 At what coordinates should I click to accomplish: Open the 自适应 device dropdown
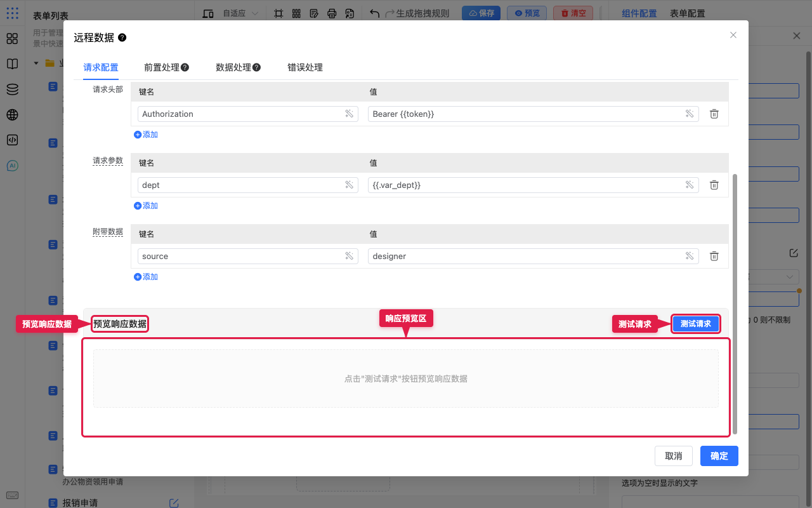pos(240,13)
